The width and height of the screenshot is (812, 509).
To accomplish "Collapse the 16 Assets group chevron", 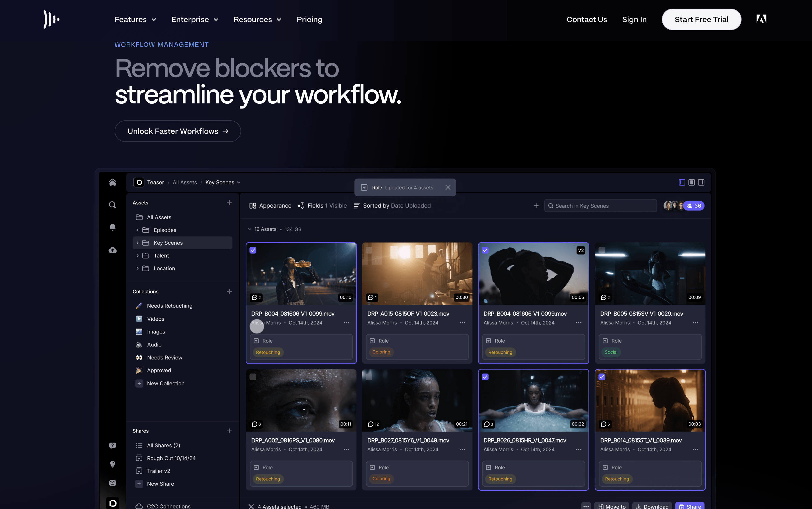I will (x=249, y=229).
